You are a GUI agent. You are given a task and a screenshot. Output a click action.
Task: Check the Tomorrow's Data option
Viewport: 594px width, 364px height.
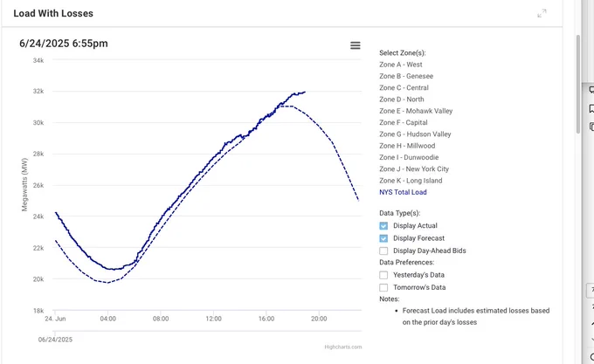click(383, 287)
